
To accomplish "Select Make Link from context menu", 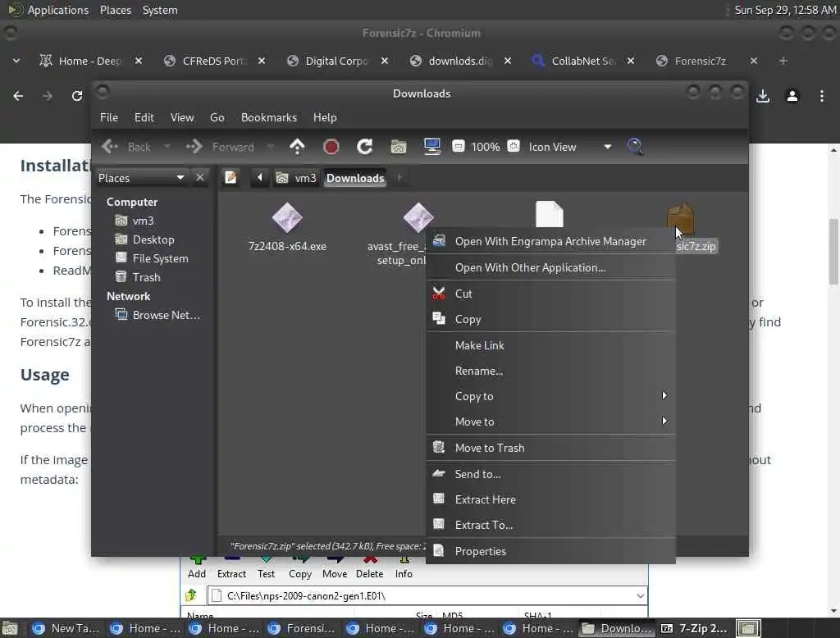I will [550, 345].
